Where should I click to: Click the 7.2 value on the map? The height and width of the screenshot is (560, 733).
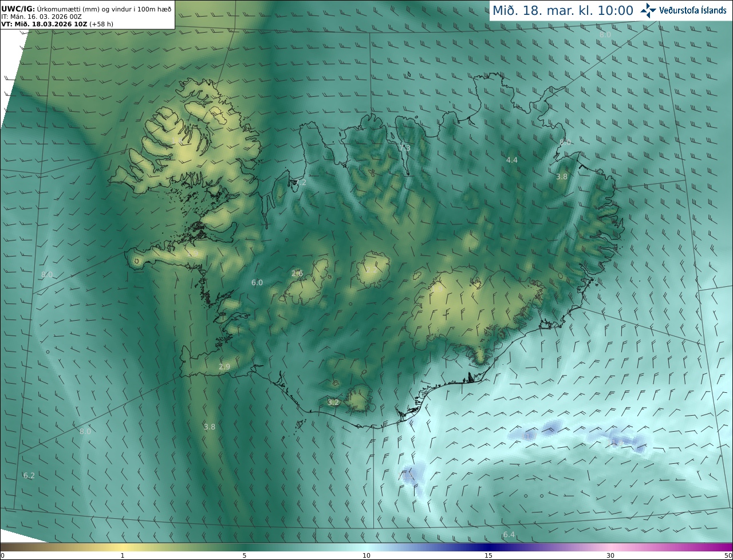point(301,183)
